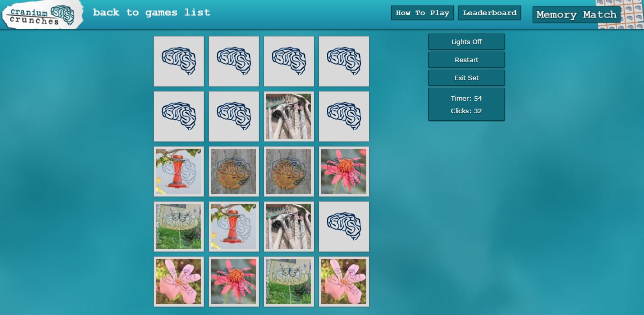Screen dimensions: 644x315
Task: Click the Timer and Clicks status panel
Action: point(466,104)
